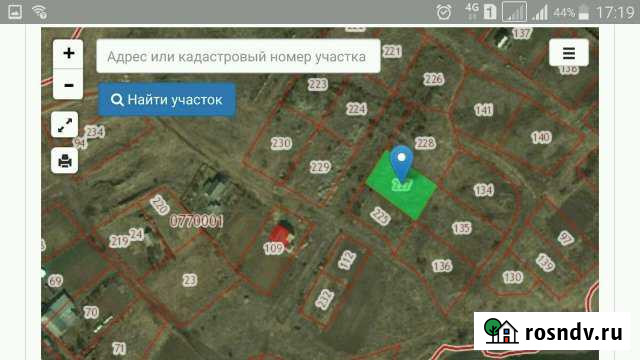Select parcel labeled 23

189,280
